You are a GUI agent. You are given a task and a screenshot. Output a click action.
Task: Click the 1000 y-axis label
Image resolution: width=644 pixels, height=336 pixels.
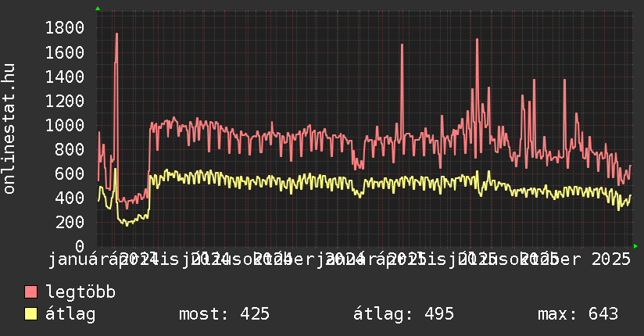coord(65,125)
